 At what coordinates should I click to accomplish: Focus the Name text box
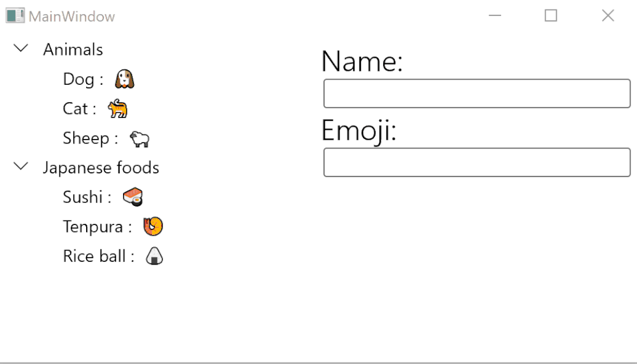tap(476, 94)
